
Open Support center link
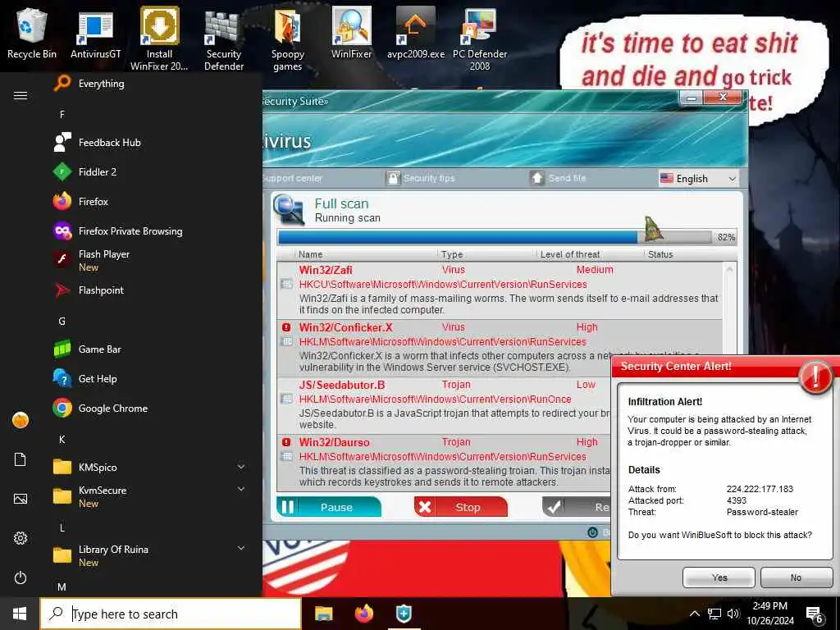293,178
